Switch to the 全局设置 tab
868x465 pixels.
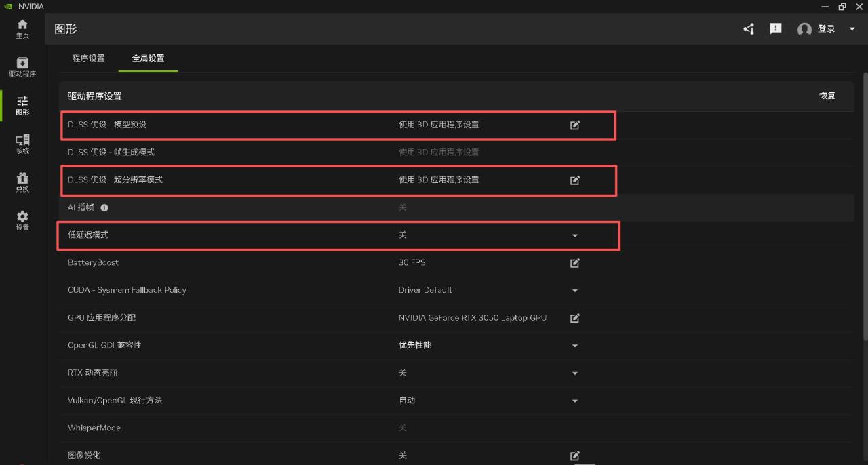tap(148, 58)
